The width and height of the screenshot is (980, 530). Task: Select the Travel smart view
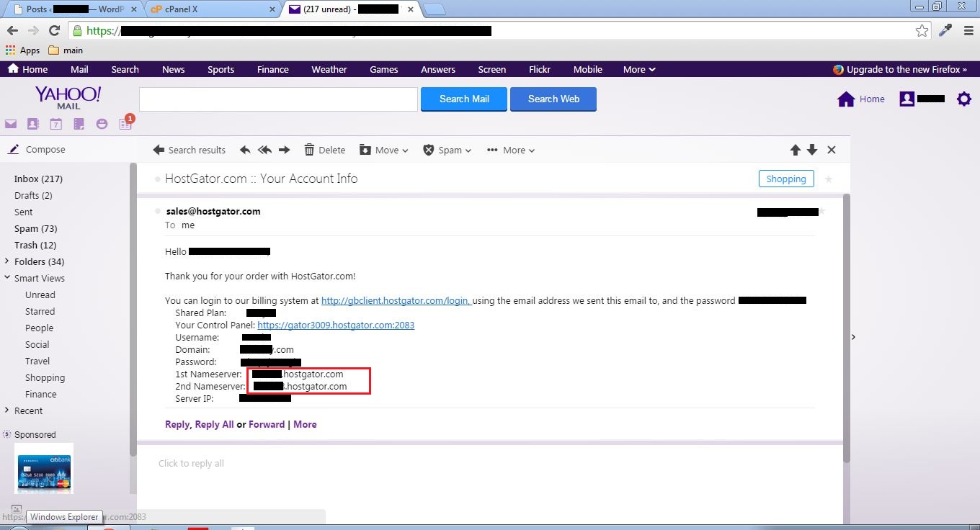37,361
